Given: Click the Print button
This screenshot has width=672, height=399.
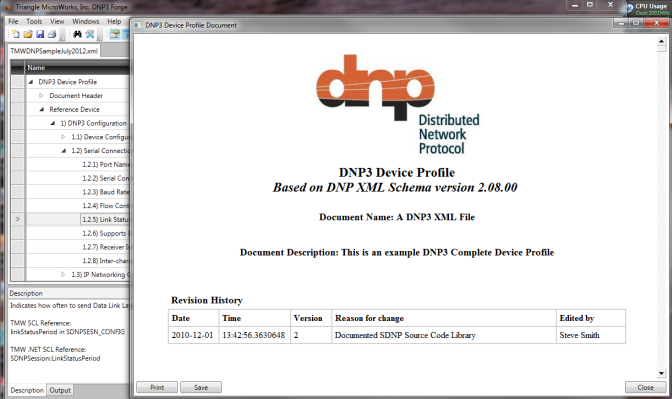Looking at the screenshot, I should click(x=157, y=387).
